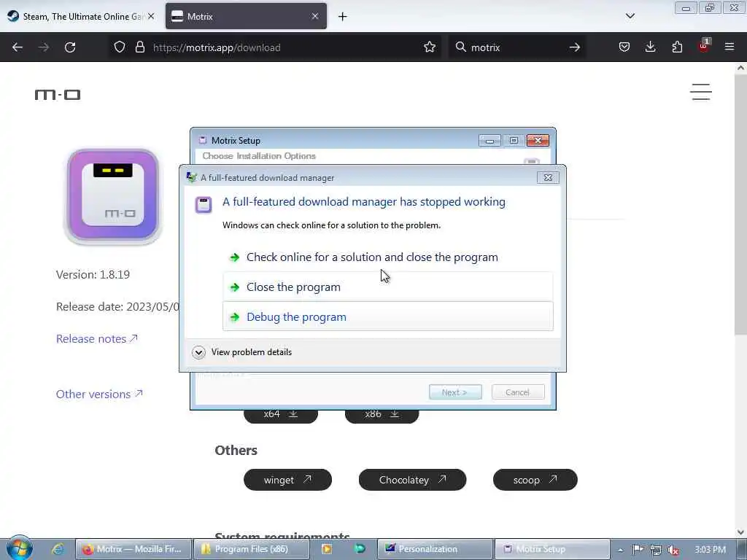The image size is (747, 560).
Task: Click Cancel in Motrix Setup
Action: [518, 392]
